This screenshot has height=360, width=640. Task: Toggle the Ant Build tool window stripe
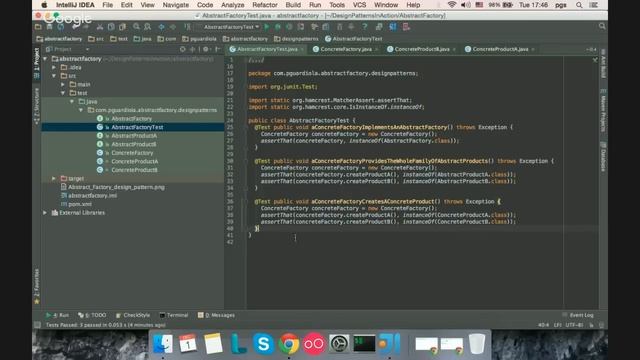[603, 64]
